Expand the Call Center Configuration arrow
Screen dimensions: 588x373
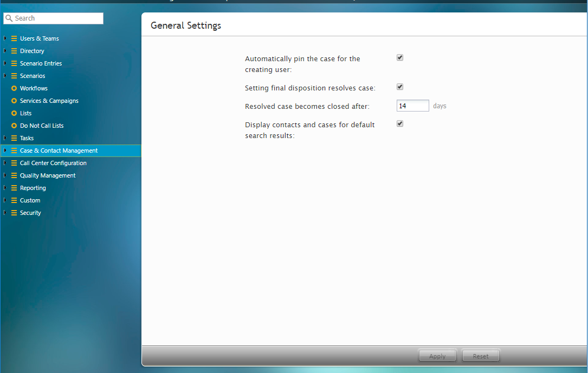click(5, 163)
